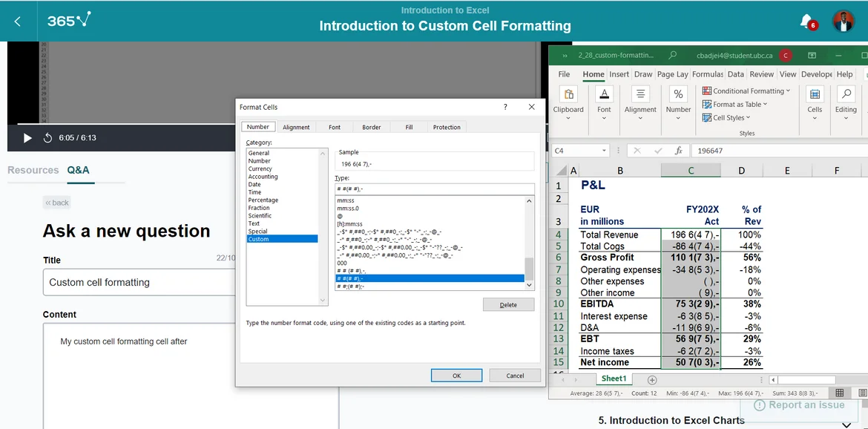The image size is (868, 429).
Task: Switch to Normal view in status bar
Action: pyautogui.click(x=840, y=393)
